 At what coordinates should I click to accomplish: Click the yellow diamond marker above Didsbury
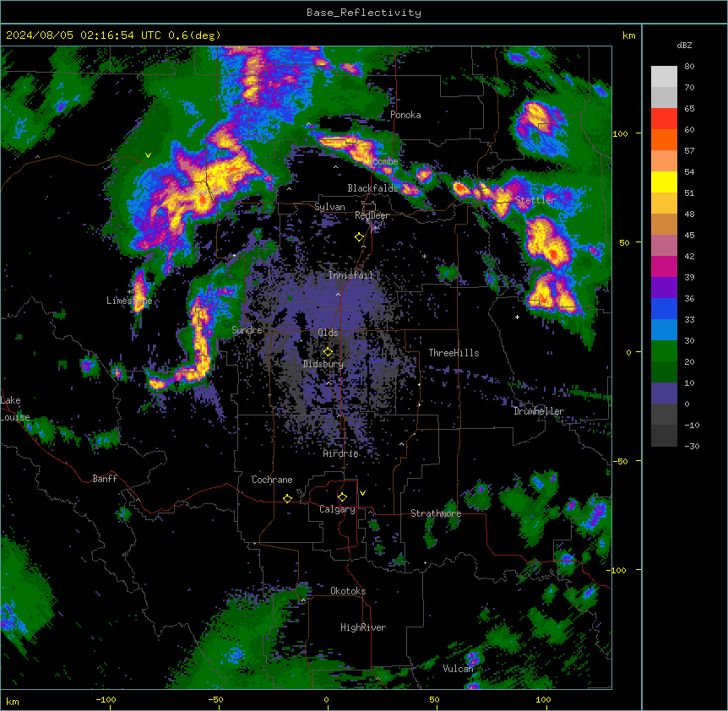point(328,352)
